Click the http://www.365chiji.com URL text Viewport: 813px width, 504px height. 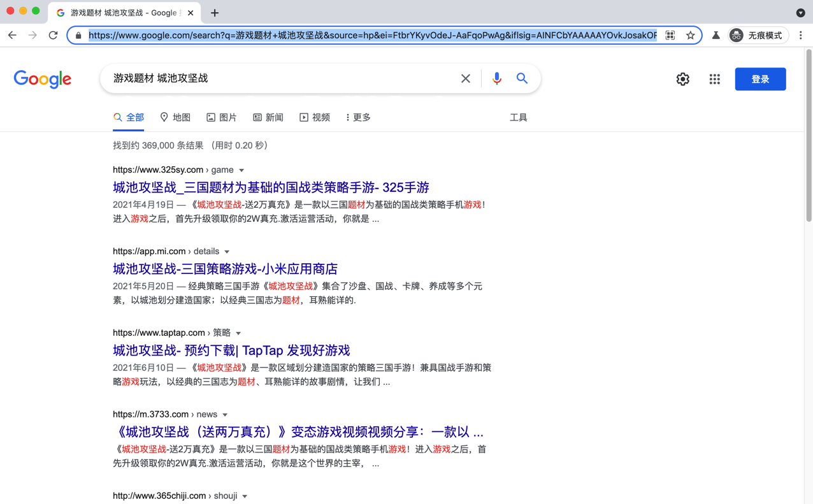click(159, 496)
